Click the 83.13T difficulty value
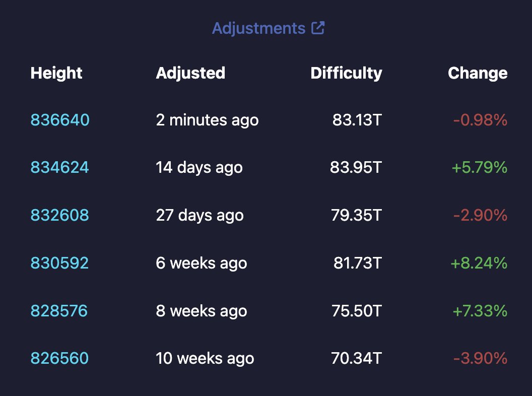Screen dimensions: 532x396 pos(357,120)
